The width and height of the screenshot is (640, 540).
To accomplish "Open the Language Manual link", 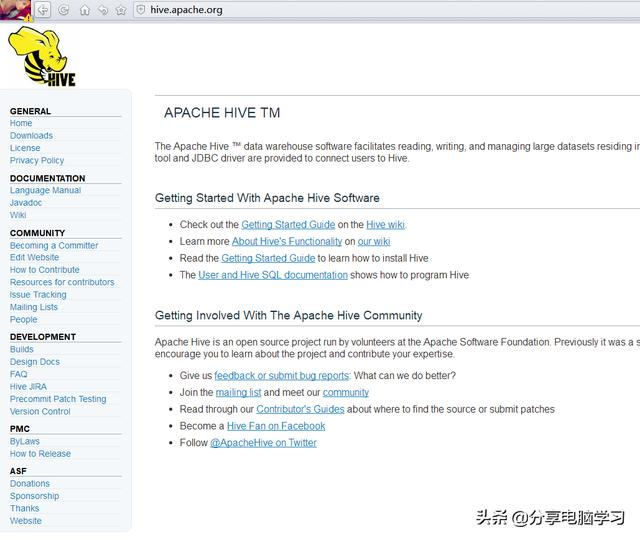I will tap(45, 190).
